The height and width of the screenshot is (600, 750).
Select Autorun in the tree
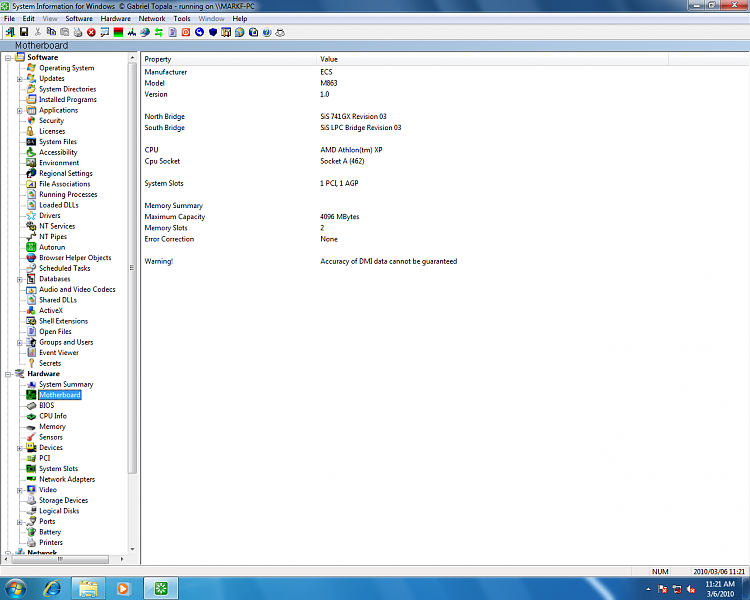(52, 247)
